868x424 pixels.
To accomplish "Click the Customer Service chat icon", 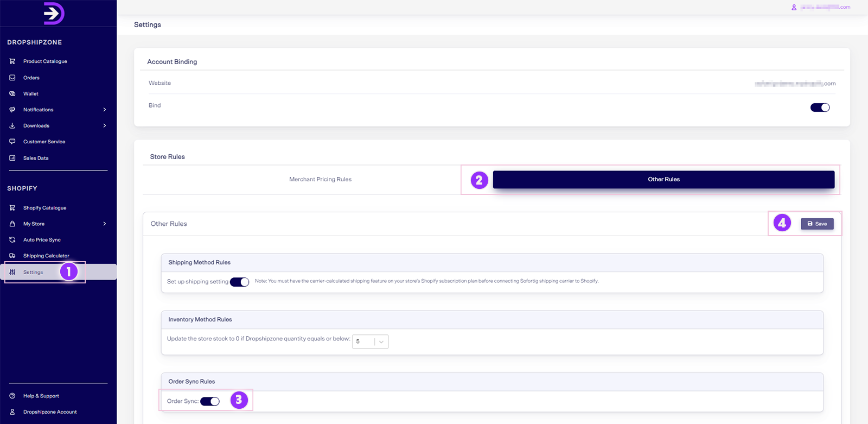I will pos(12,142).
